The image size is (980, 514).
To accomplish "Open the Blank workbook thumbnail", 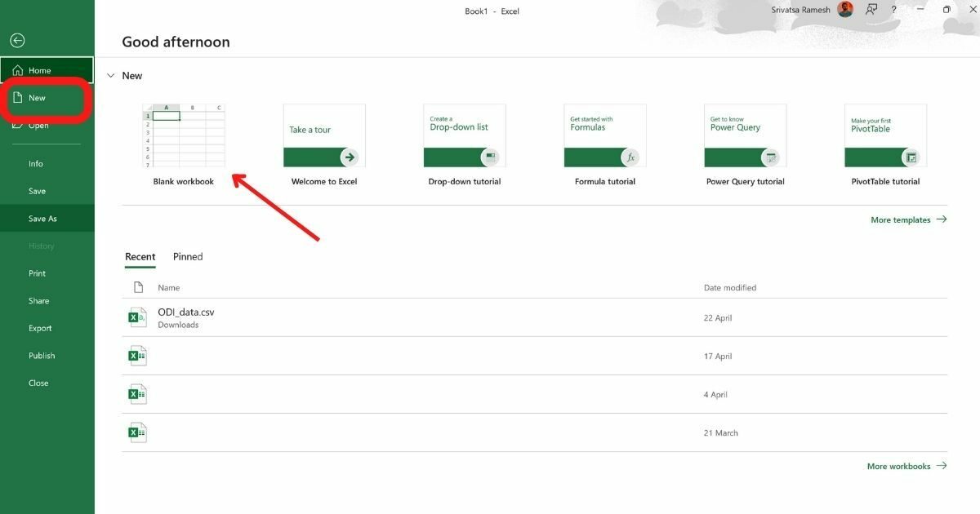I will click(183, 135).
